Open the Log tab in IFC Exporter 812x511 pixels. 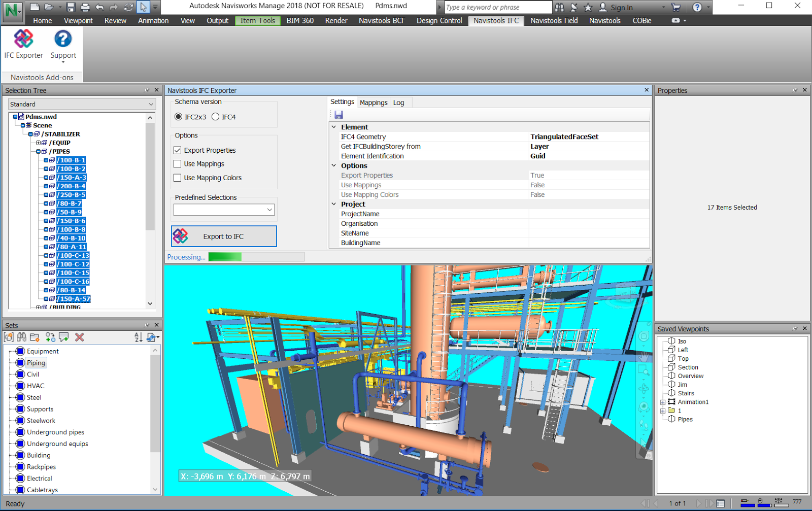click(399, 103)
